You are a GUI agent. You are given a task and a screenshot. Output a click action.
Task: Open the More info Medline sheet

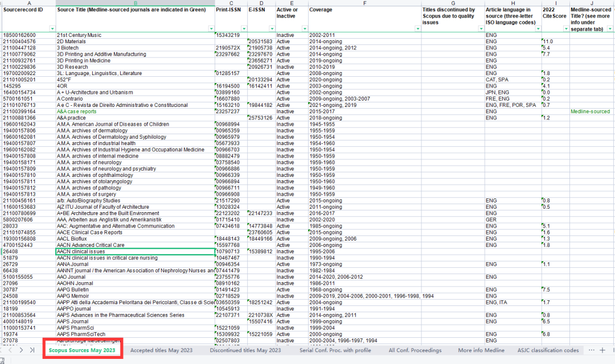[x=481, y=350]
